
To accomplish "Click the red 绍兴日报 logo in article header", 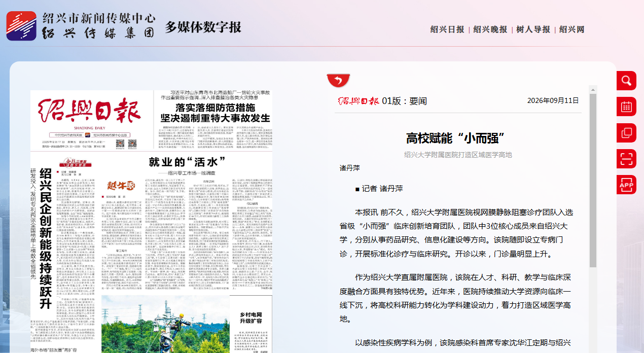I will pyautogui.click(x=359, y=100).
